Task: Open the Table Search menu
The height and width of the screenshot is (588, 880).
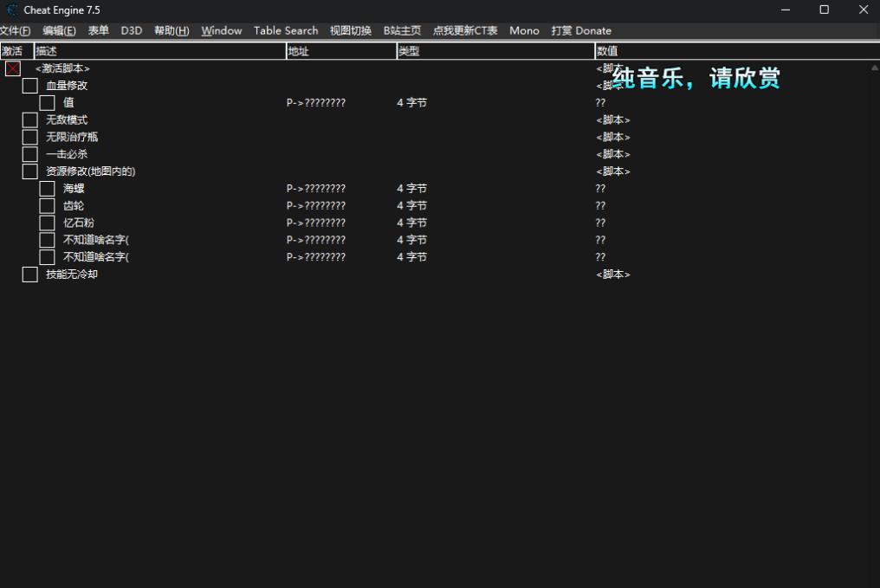Action: tap(286, 31)
